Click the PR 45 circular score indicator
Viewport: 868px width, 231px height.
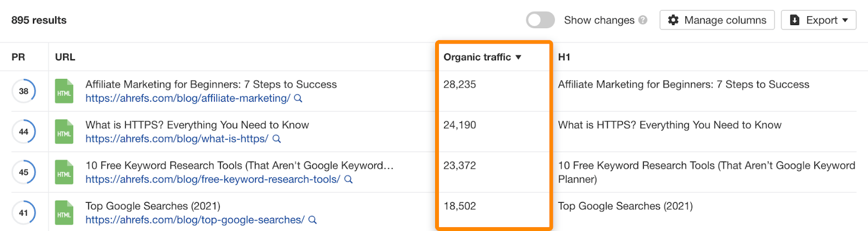coord(24,172)
